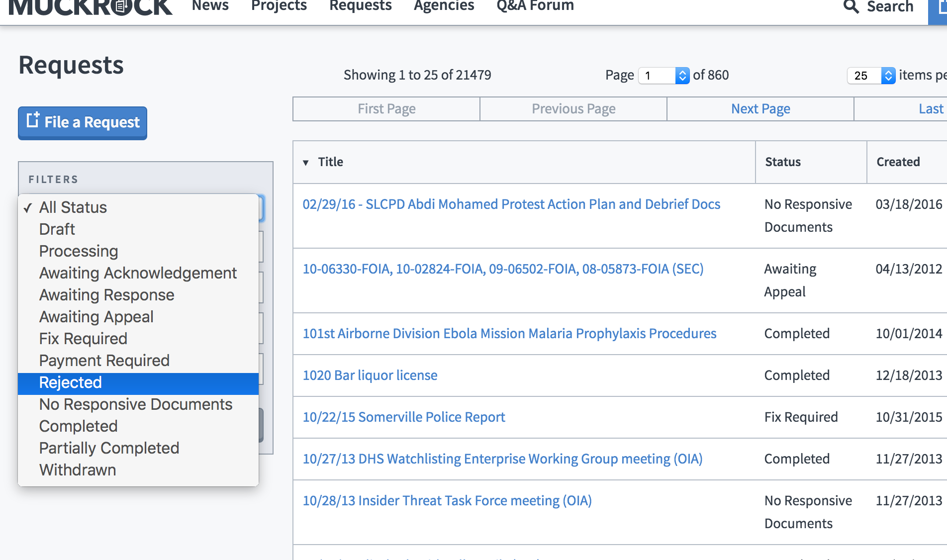Toggle the Title column sort arrow
Viewport: 947px width, 560px height.
point(306,163)
